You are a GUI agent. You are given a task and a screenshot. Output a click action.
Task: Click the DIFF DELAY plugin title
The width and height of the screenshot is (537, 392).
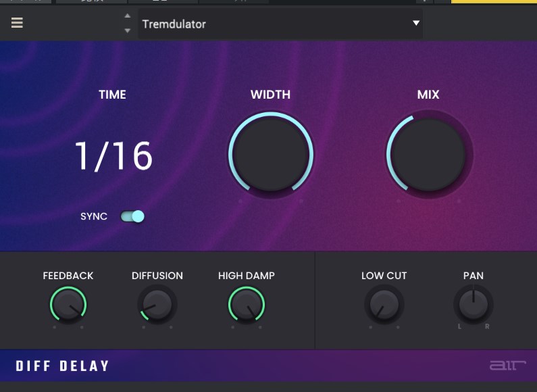(62, 366)
